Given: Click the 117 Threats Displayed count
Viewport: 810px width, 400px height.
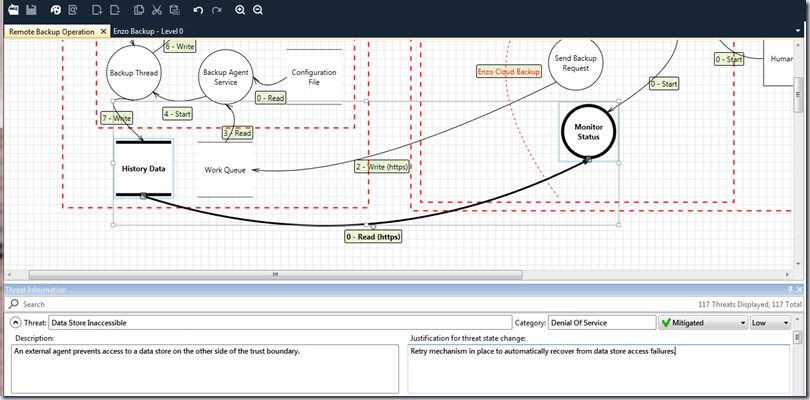Looking at the screenshot, I should (751, 304).
